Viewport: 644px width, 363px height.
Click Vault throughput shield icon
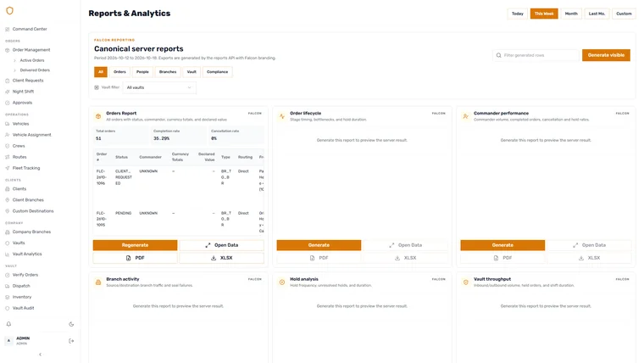[x=466, y=282]
